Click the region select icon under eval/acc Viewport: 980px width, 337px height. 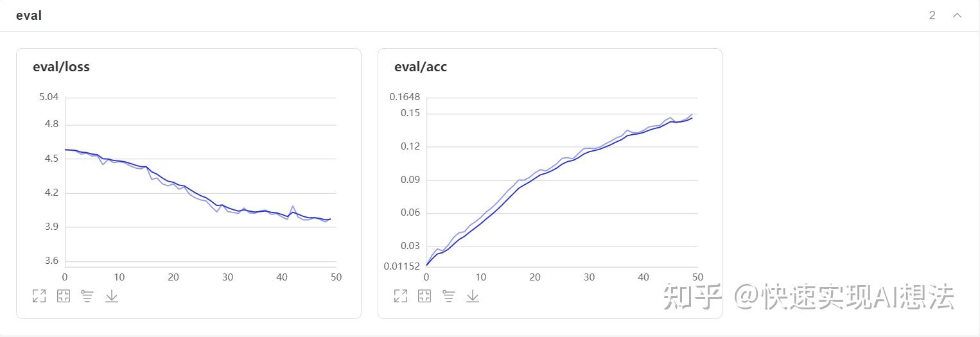coord(424,296)
